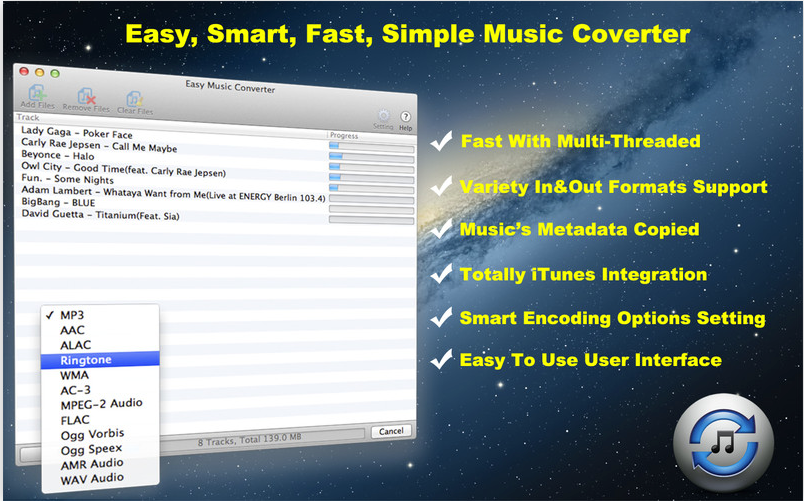
Task: Choose WAV Audio format option
Action: coord(91,477)
